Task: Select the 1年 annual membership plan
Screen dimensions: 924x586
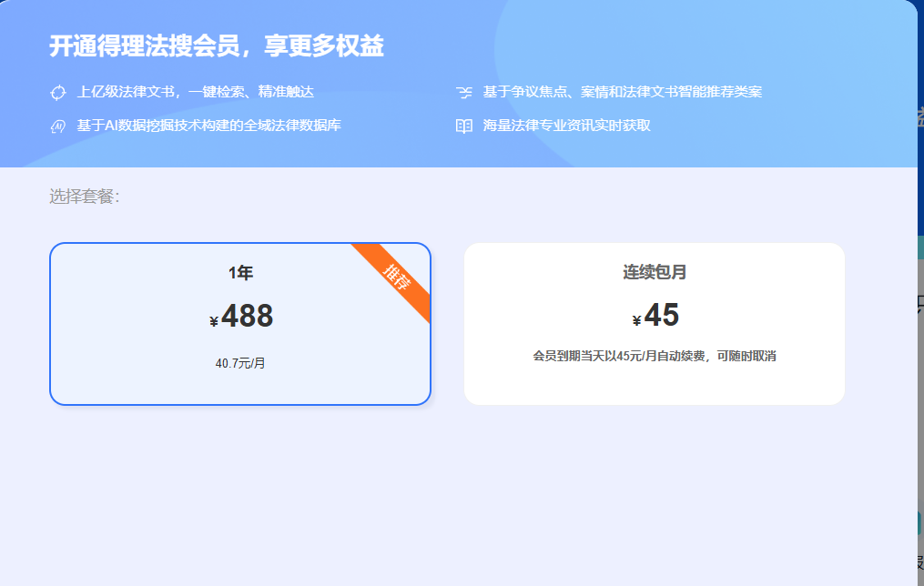Action: click(241, 323)
